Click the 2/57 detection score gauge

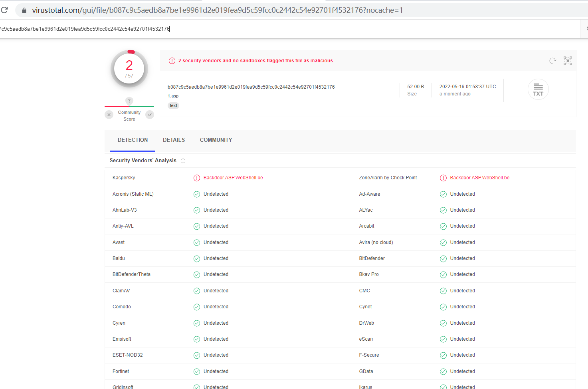129,69
